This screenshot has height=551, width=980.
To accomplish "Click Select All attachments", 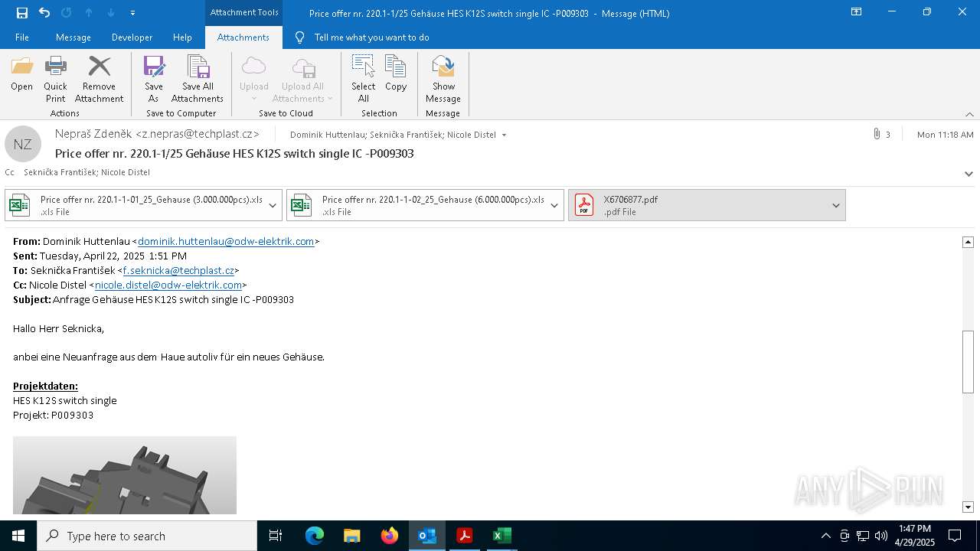I will point(364,80).
